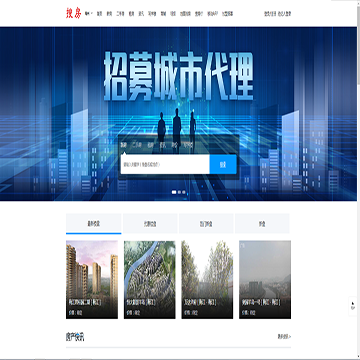Select the 二手房 tab above the search box
The width and height of the screenshot is (360, 360).
click(x=137, y=145)
